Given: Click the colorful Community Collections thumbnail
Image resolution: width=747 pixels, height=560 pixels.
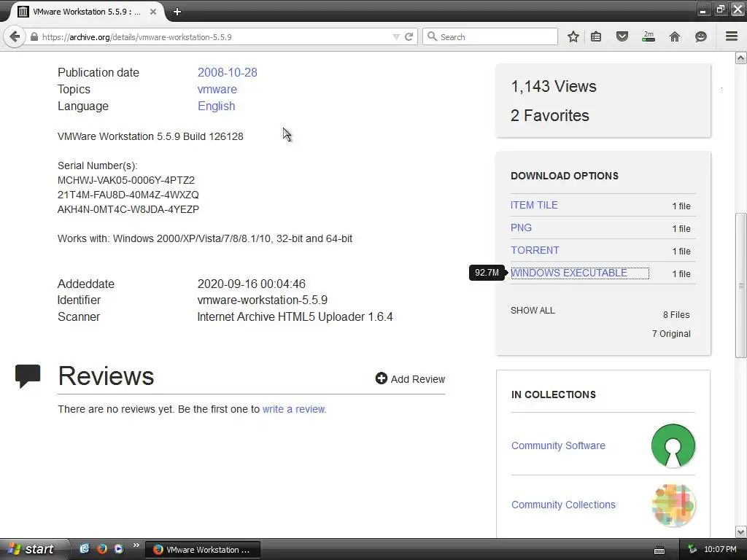Looking at the screenshot, I should tap(673, 505).
